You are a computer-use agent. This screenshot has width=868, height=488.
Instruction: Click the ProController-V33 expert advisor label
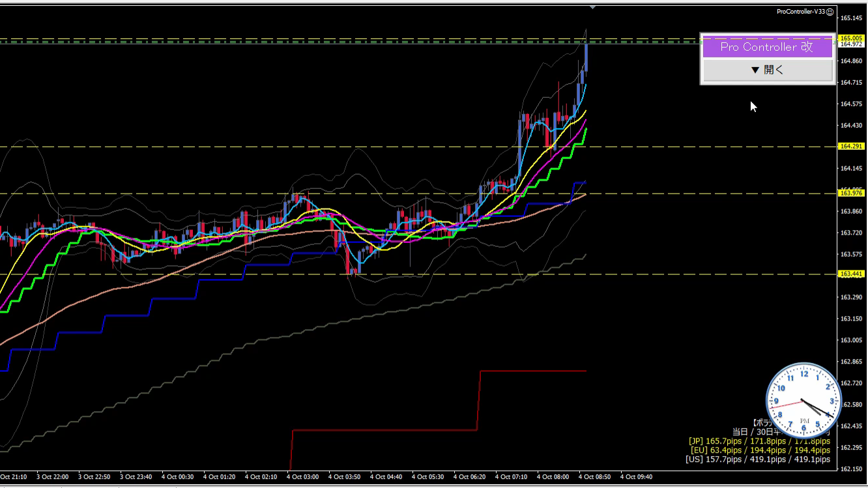[x=801, y=12]
